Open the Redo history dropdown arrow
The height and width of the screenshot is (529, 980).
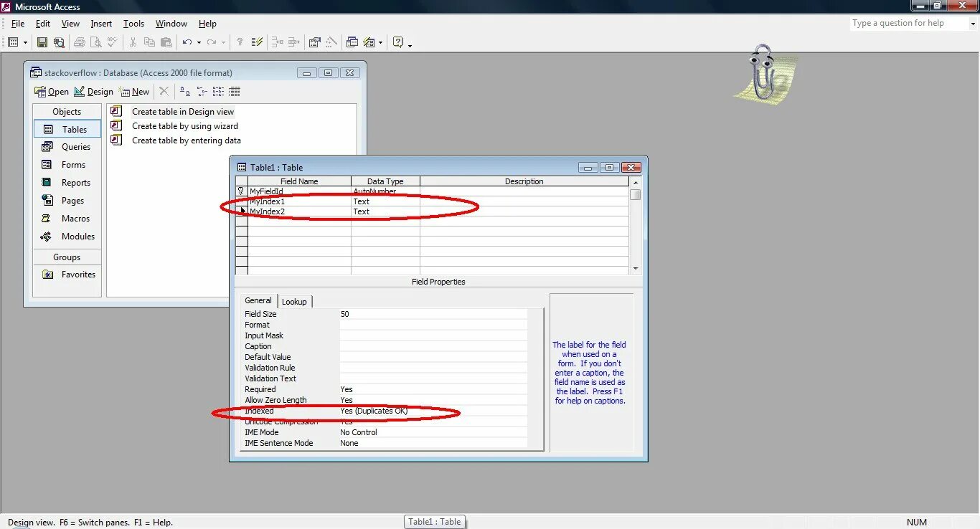[223, 42]
